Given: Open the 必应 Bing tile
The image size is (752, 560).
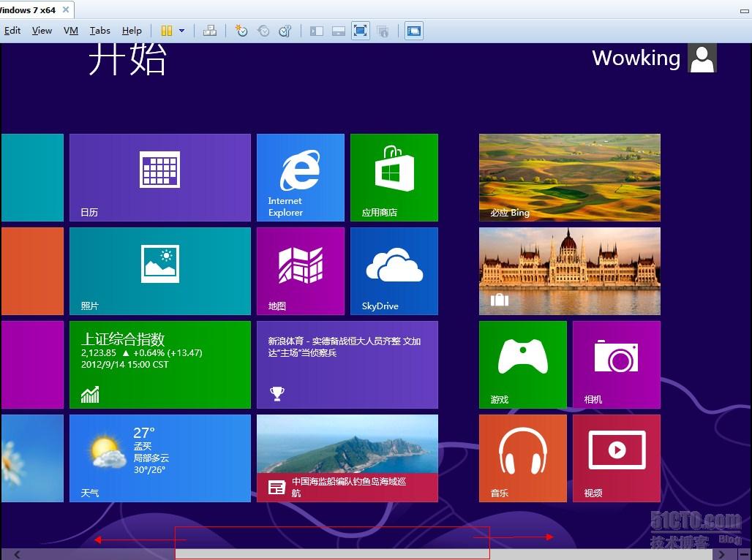Looking at the screenshot, I should pyautogui.click(x=570, y=178).
